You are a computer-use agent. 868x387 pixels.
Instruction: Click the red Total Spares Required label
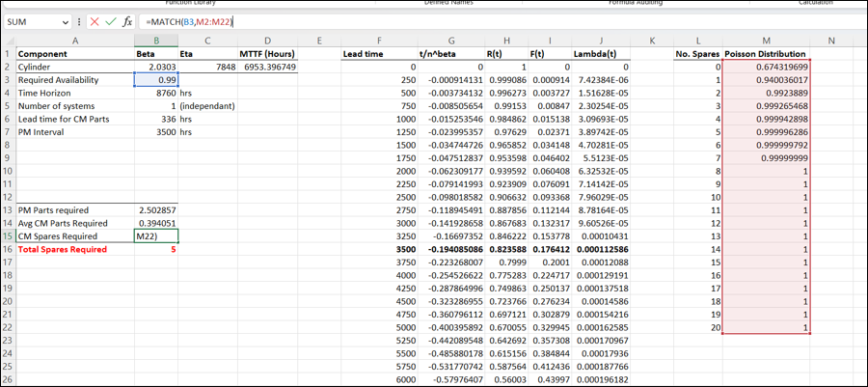click(x=74, y=250)
